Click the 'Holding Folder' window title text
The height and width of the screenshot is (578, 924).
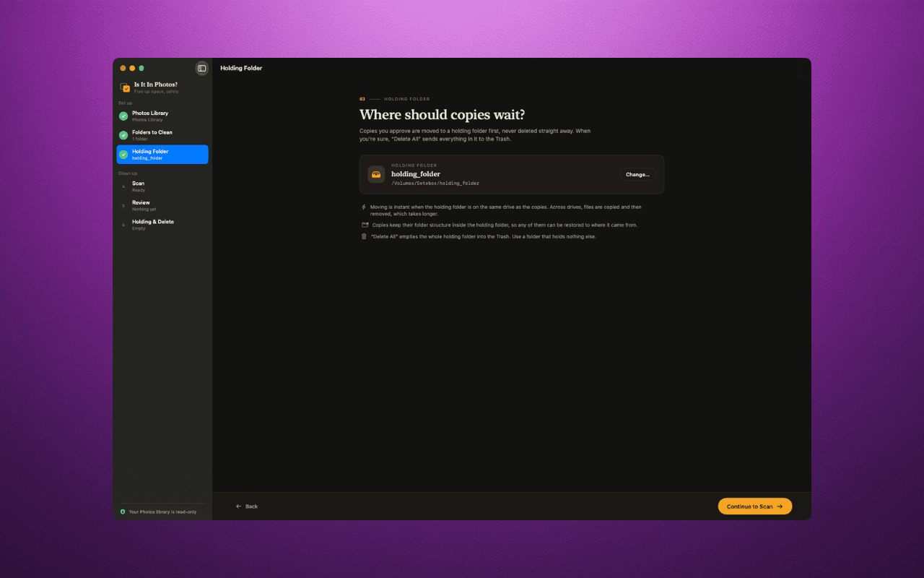(x=241, y=68)
